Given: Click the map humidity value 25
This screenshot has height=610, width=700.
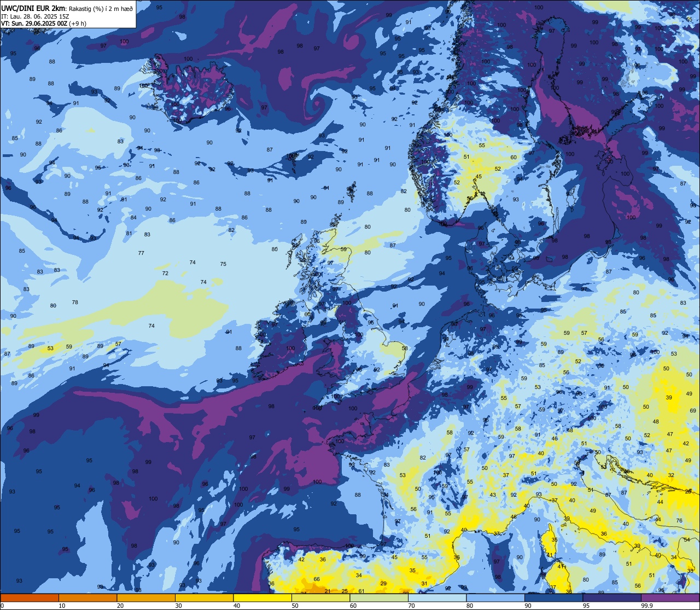Looking at the screenshot, I should pyautogui.click(x=345, y=591).
